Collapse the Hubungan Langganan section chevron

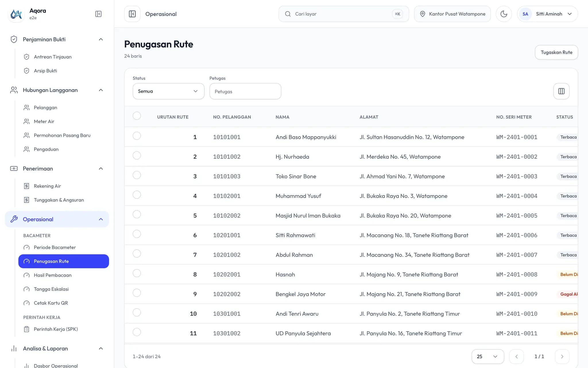(101, 90)
